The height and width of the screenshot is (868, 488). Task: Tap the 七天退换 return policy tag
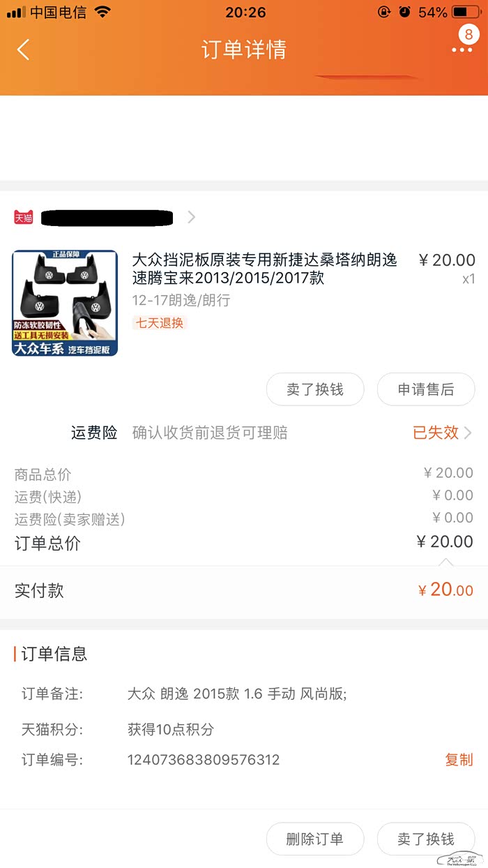160,323
